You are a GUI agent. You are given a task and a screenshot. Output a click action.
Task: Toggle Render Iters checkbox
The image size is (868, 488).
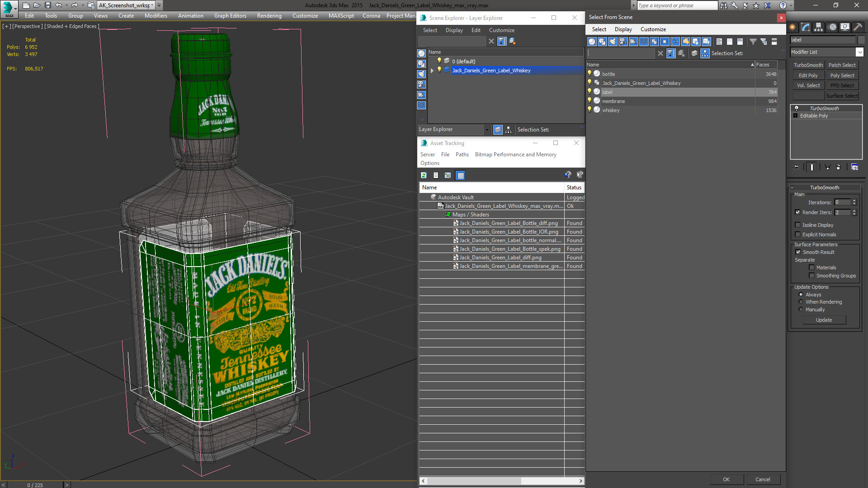pos(797,212)
